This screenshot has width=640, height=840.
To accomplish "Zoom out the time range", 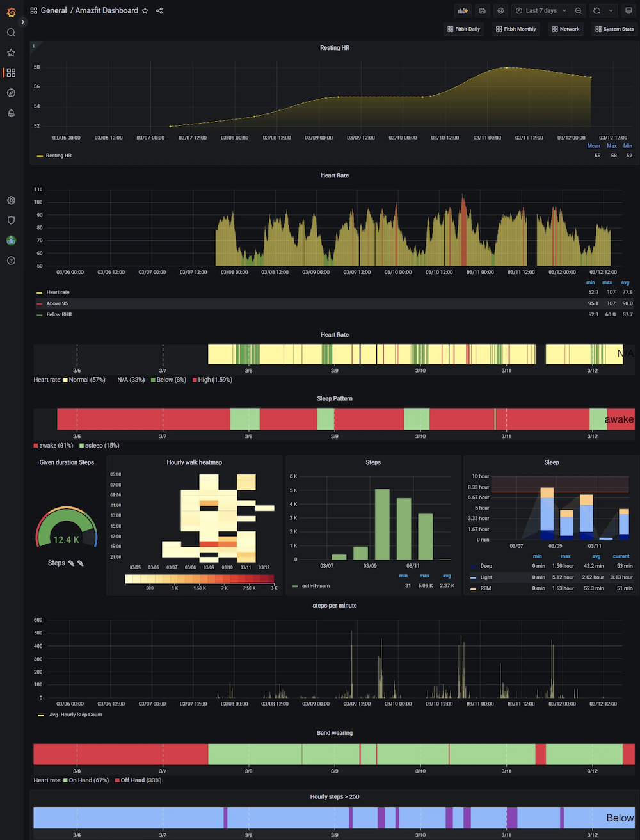I will [579, 11].
